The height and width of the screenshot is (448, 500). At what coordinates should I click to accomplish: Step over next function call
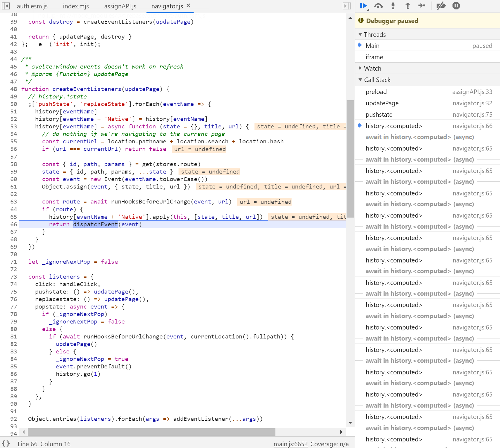pos(378,6)
